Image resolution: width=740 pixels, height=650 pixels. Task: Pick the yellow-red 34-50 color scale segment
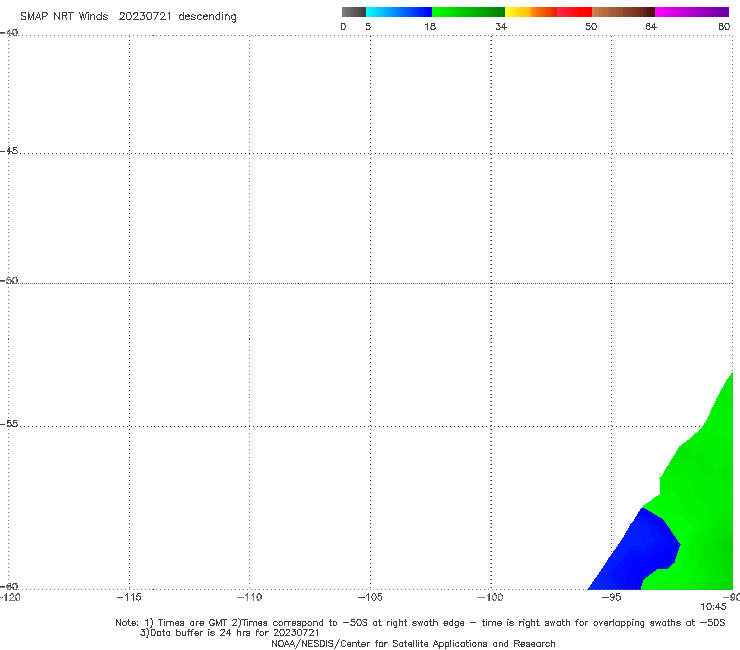[548, 12]
